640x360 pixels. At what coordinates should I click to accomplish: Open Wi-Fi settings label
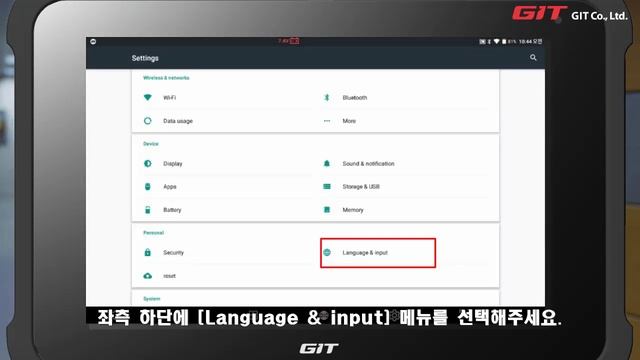point(169,98)
